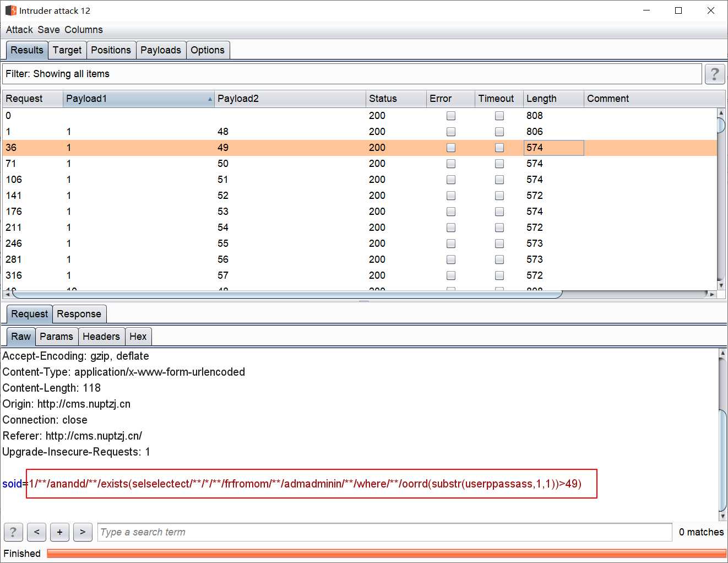Switch to the Payloads tab
Viewport: 728px width, 563px height.
pos(161,50)
